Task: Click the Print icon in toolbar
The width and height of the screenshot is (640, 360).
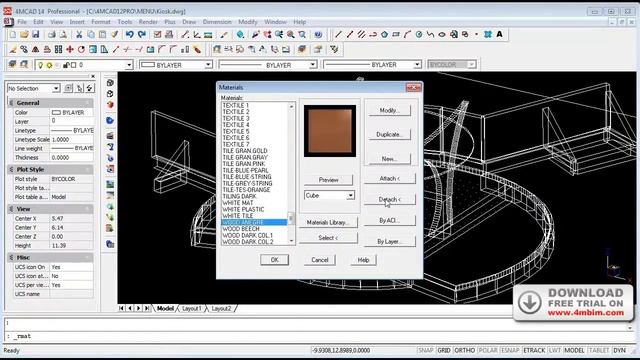Action: (x=52, y=35)
